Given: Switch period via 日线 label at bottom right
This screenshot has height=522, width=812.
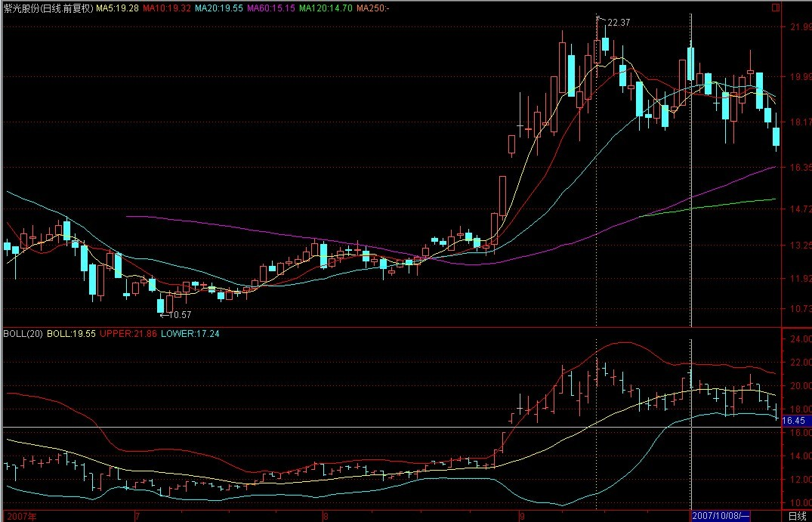Looking at the screenshot, I should (x=796, y=516).
